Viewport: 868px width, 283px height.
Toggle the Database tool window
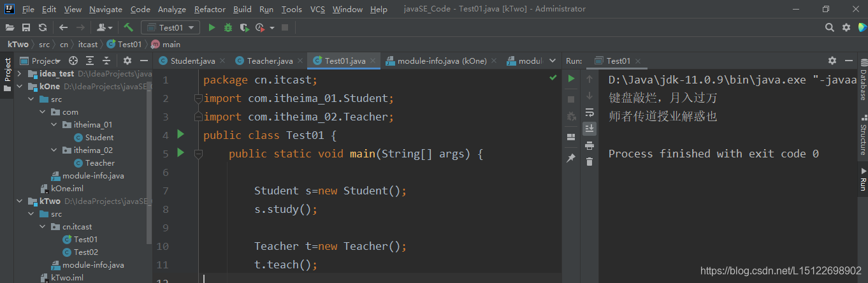click(x=862, y=80)
